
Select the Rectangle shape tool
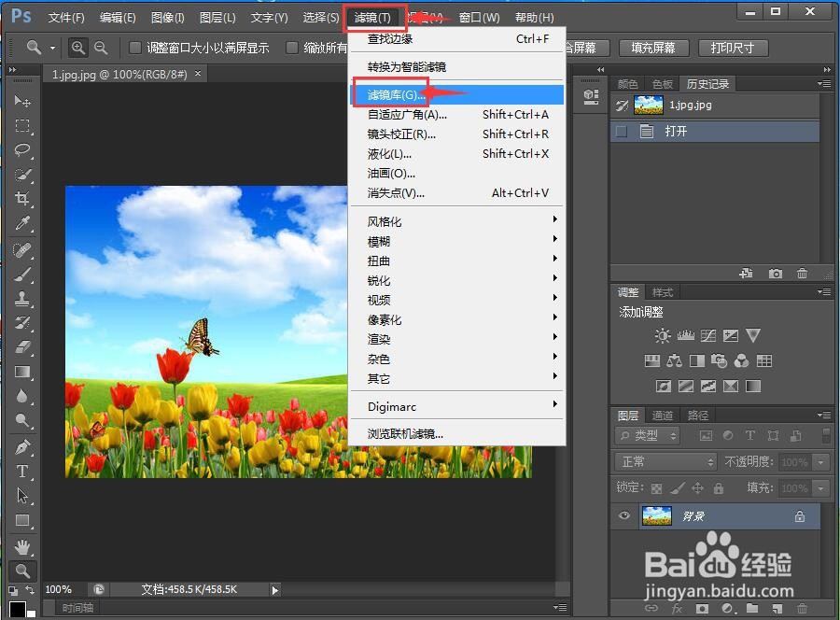point(22,520)
